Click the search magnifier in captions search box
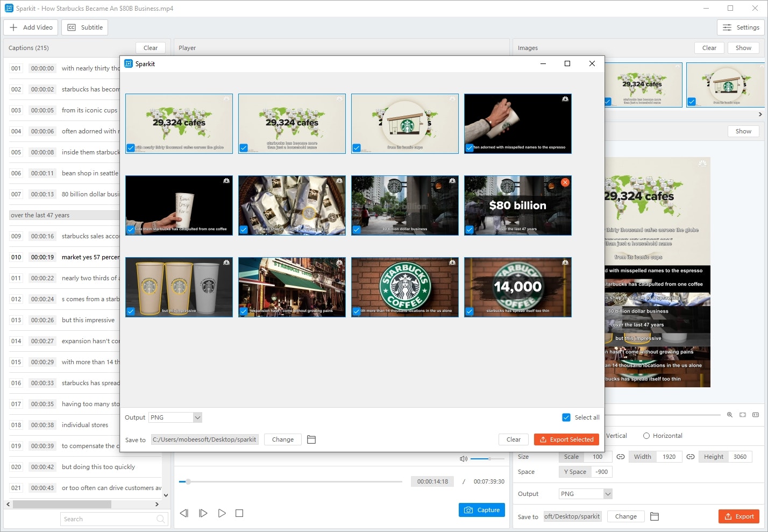 [x=160, y=519]
